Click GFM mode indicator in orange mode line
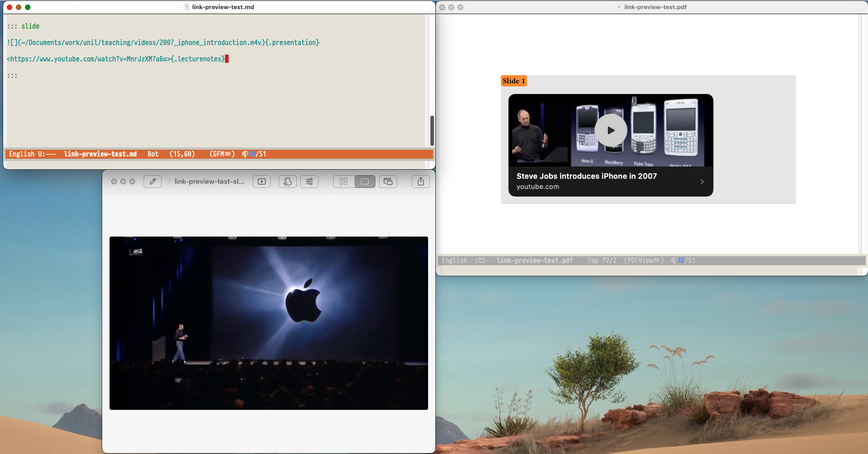 pos(222,154)
